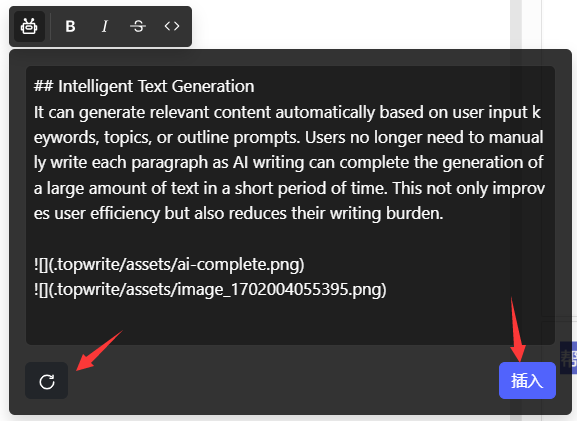Click the partially visible 帮 help button

(x=569, y=358)
